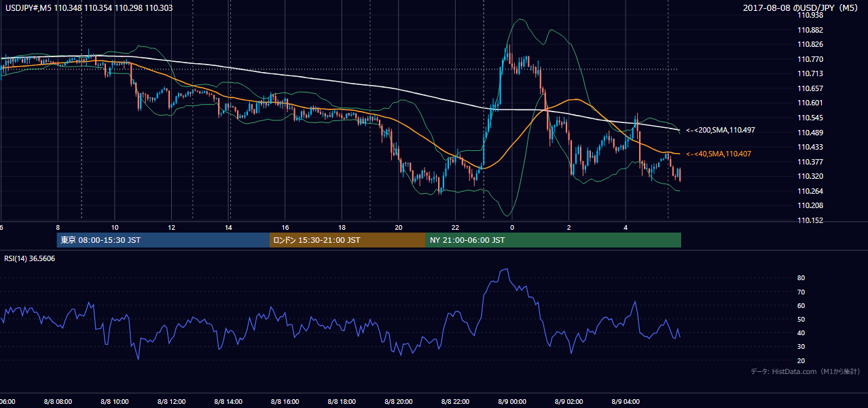This screenshot has width=868, height=408.
Task: Click price level 110.152 on the axis
Action: coord(810,220)
